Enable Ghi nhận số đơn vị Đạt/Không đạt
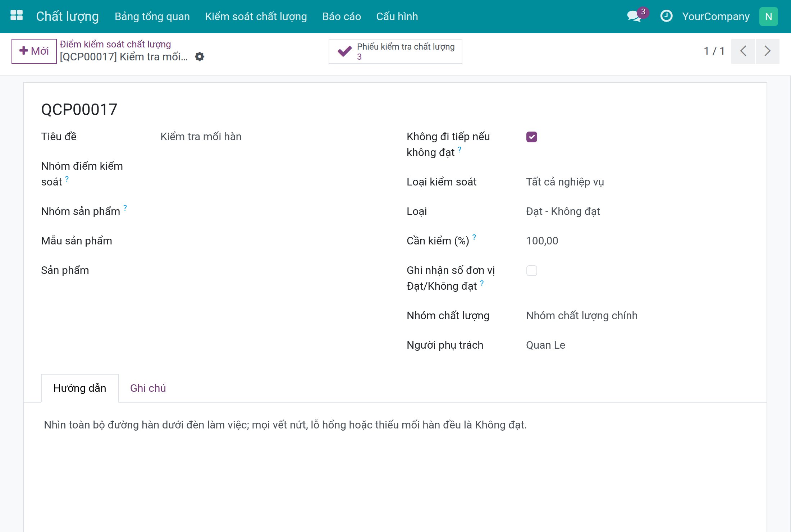Screen dimensions: 791x532 point(531,271)
